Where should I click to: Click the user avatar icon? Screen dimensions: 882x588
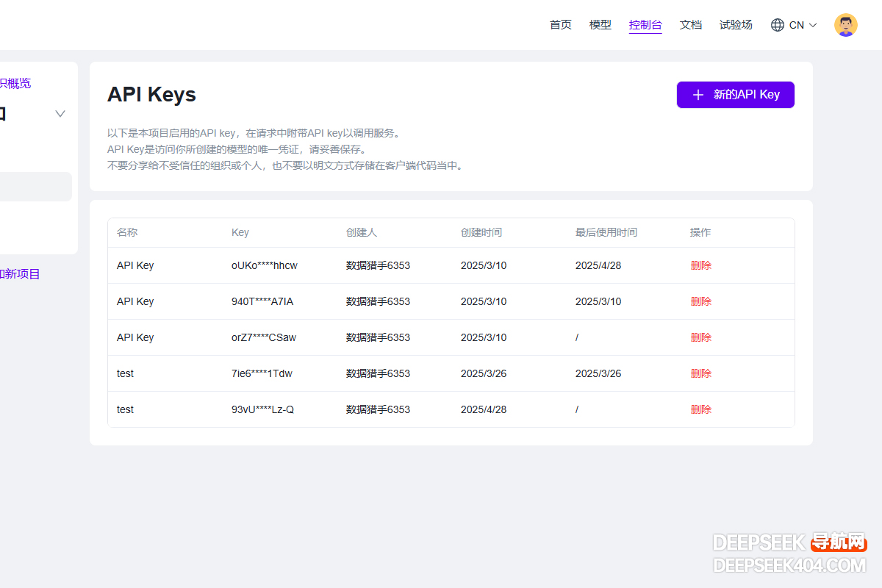click(x=845, y=25)
